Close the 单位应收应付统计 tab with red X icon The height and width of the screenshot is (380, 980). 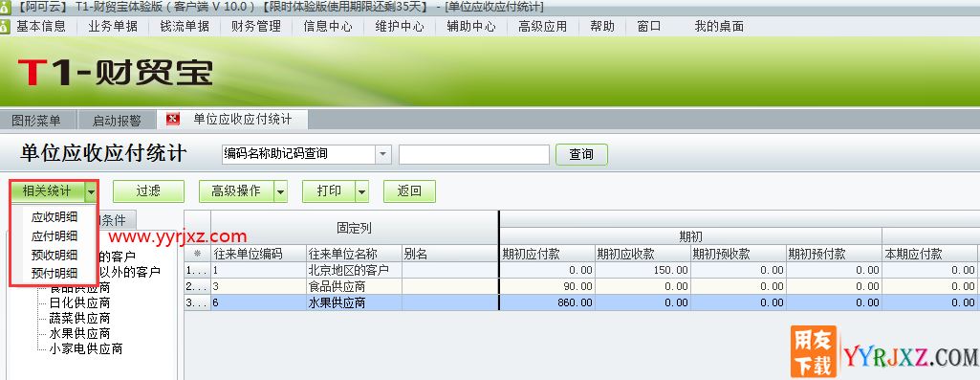(172, 119)
